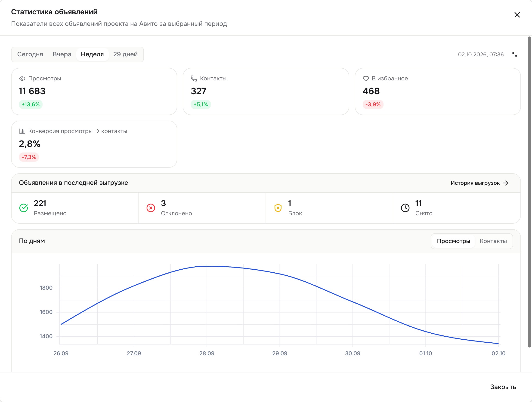
Task: Click the 2,8% conversion value
Action: [30, 144]
